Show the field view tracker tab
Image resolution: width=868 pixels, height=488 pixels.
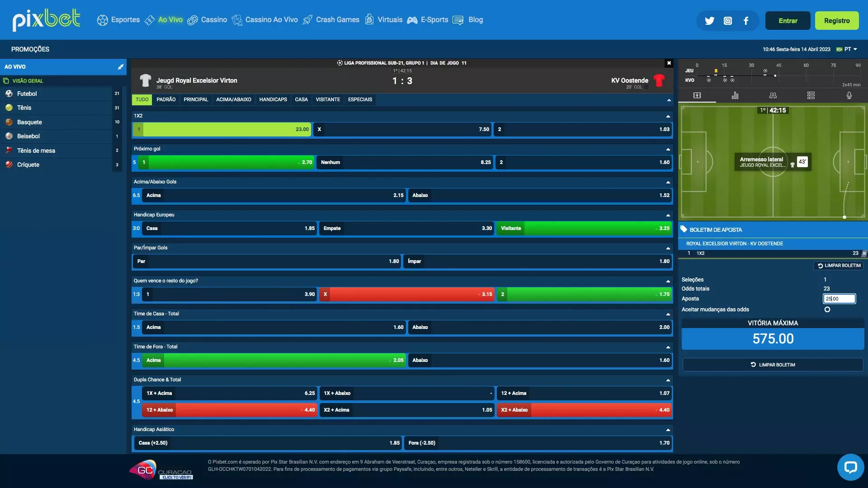coord(697,95)
